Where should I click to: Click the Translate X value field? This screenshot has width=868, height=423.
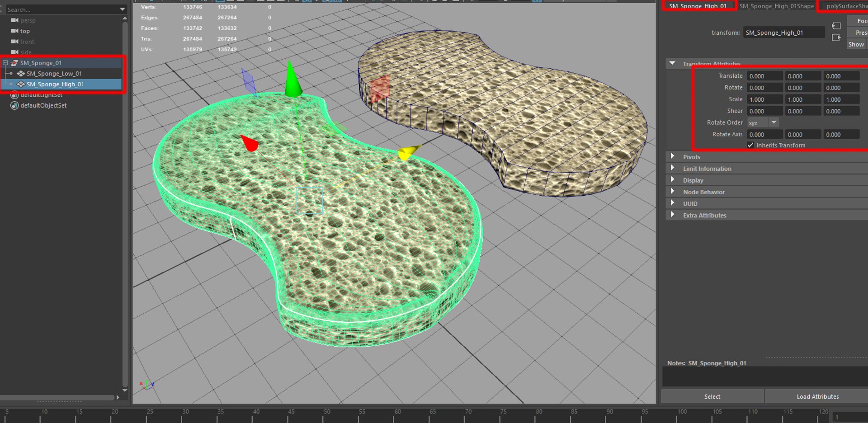click(x=765, y=76)
